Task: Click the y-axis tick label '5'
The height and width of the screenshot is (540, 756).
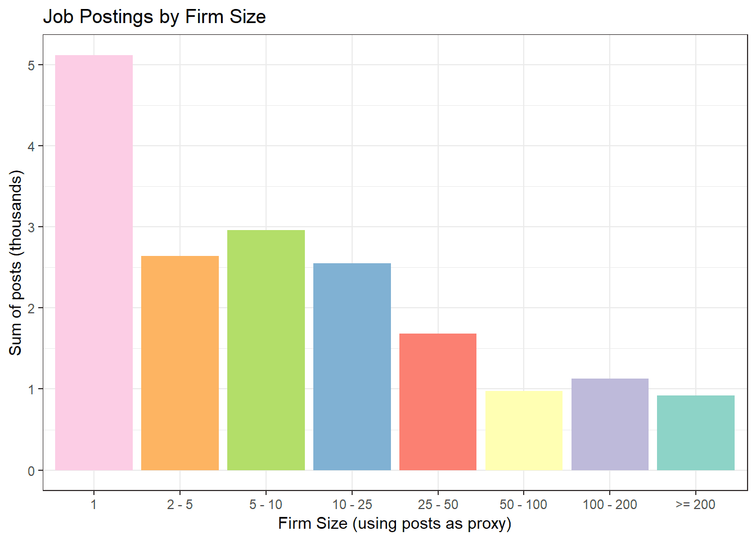Action: point(31,65)
